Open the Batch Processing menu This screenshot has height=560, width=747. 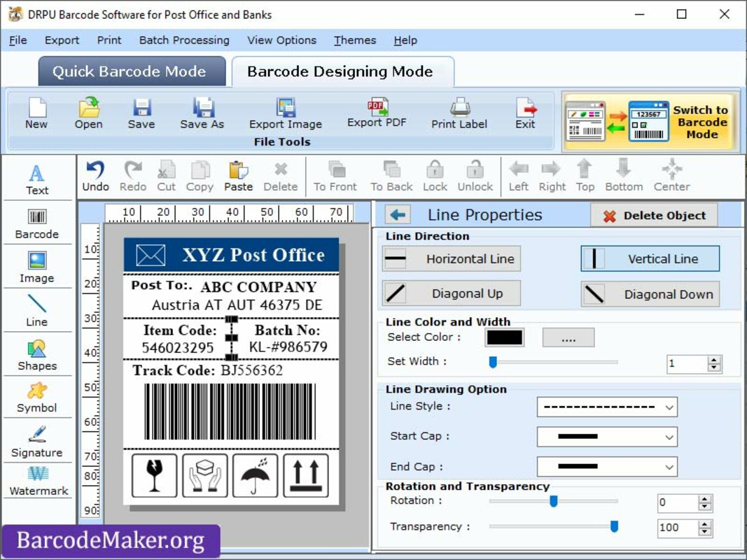tap(183, 40)
